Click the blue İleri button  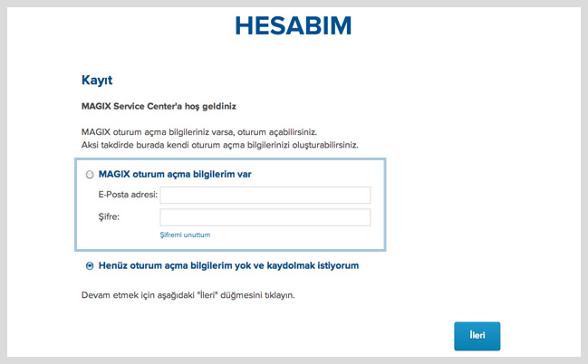pos(477,336)
